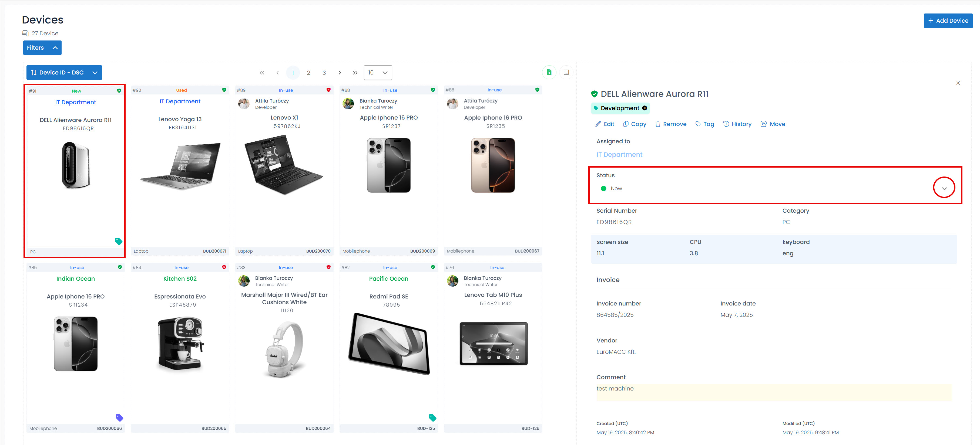Screen dimensions: 980x445
Task: Open Pacific Ocean location link
Action: 388,278
